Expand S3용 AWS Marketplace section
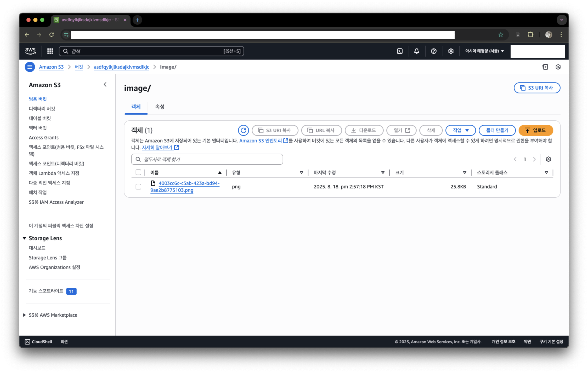Image resolution: width=588 pixels, height=373 pixels. 24,315
